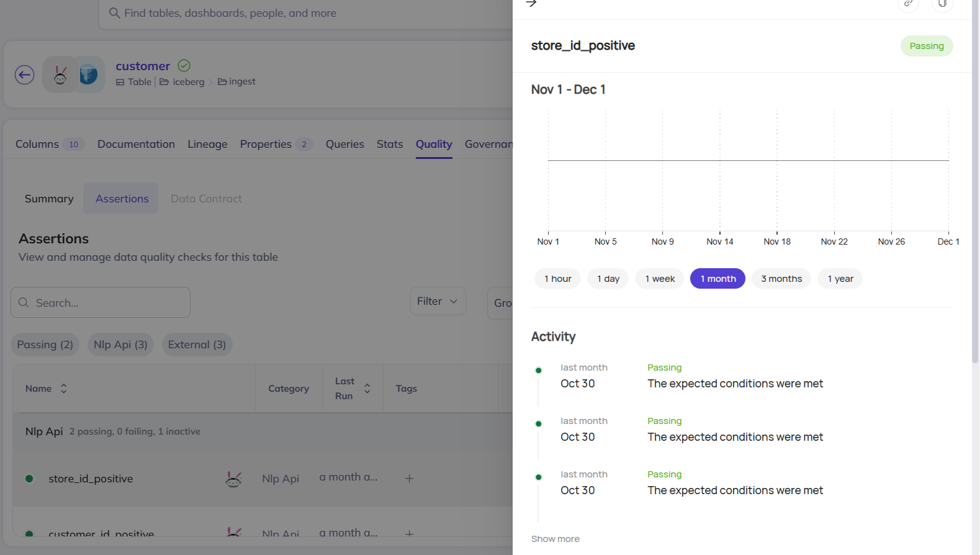The height and width of the screenshot is (555, 980).
Task: Click the platform icon in store_id_positive row
Action: pos(233,479)
